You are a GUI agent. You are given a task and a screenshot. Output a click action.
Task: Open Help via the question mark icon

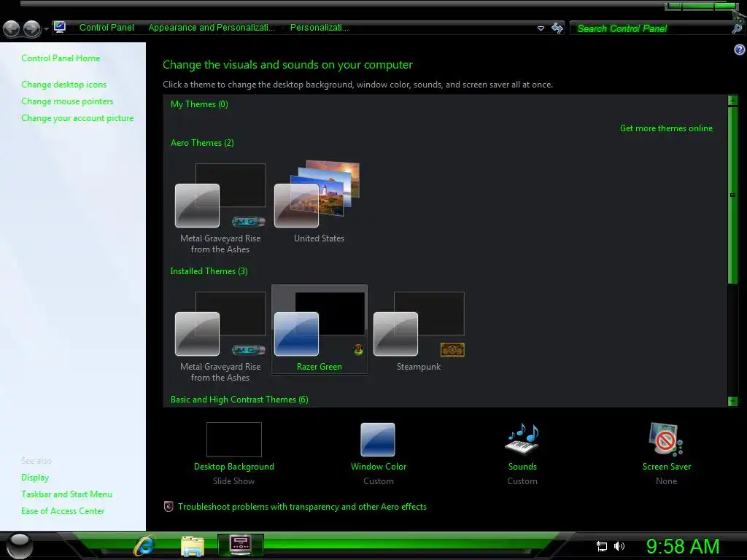coord(740,50)
